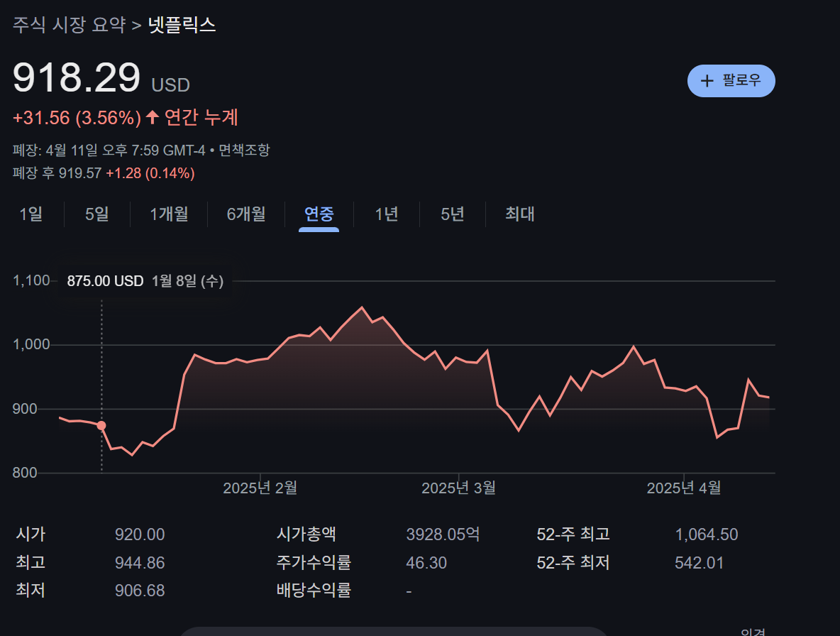Select the 연중 year-to-date tab
The width and height of the screenshot is (840, 636).
click(319, 214)
